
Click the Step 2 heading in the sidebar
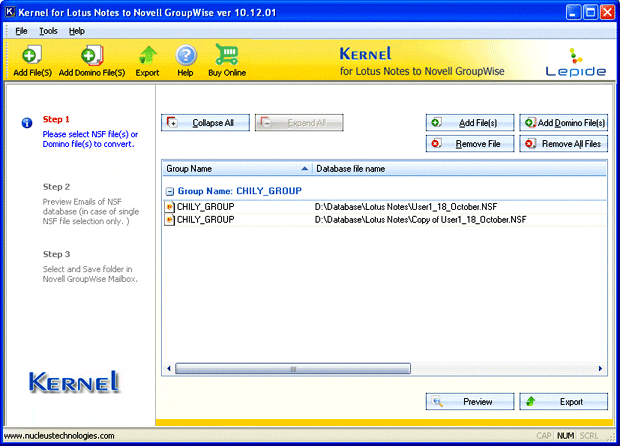57,187
